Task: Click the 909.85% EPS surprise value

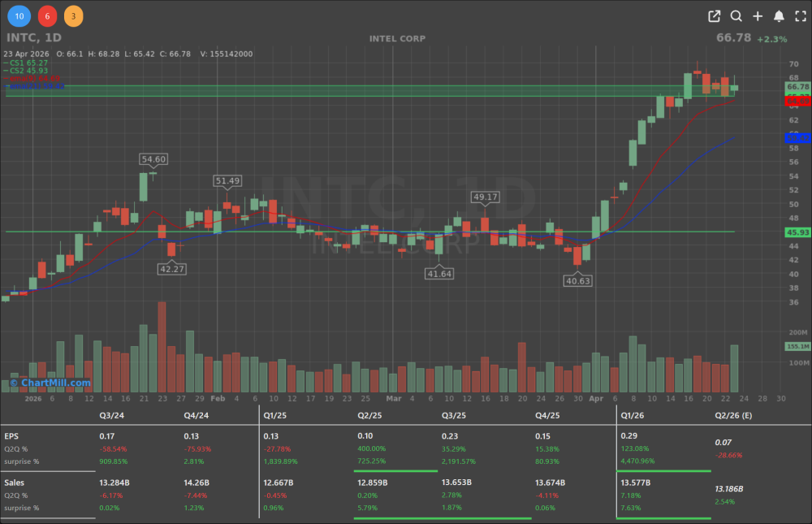Action: coord(113,461)
